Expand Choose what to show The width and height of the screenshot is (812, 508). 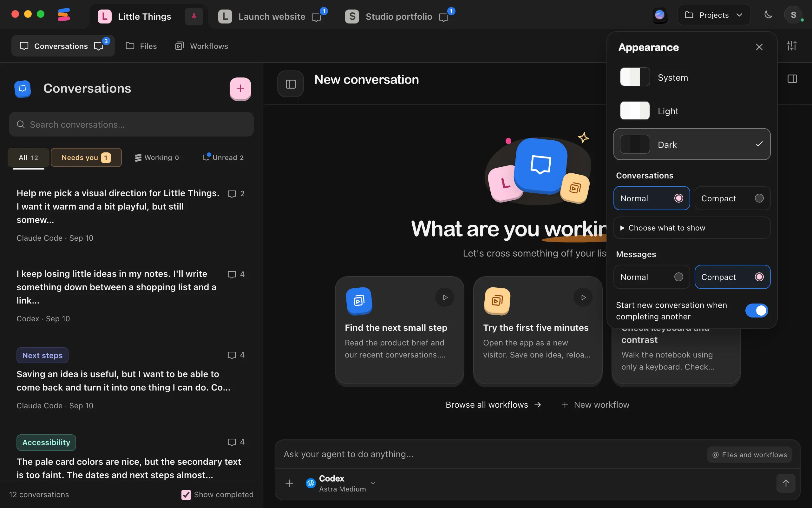tap(692, 228)
